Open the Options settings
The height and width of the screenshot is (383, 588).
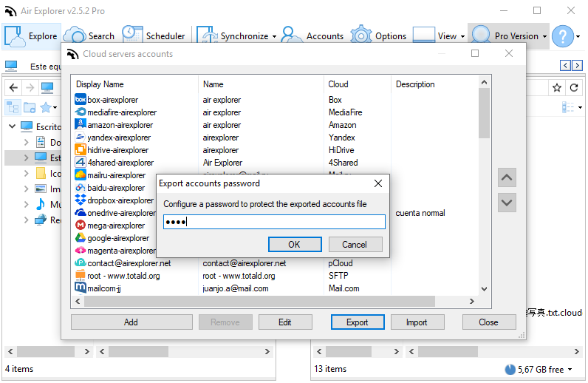pos(379,36)
